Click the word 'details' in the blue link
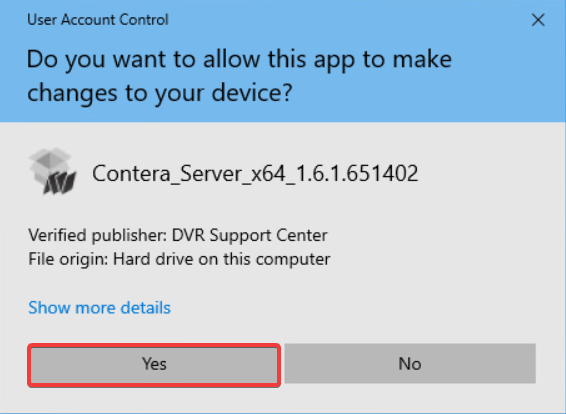The image size is (566, 414). pyautogui.click(x=145, y=308)
